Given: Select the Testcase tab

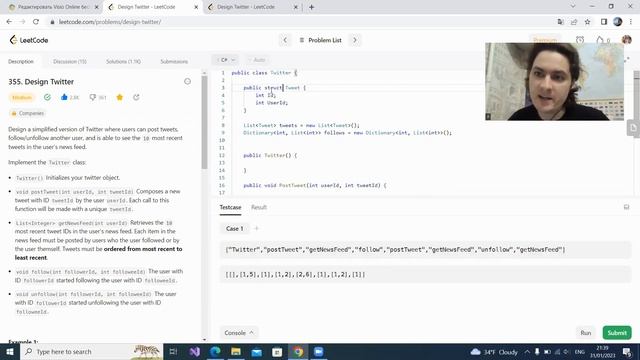Looking at the screenshot, I should click(230, 207).
